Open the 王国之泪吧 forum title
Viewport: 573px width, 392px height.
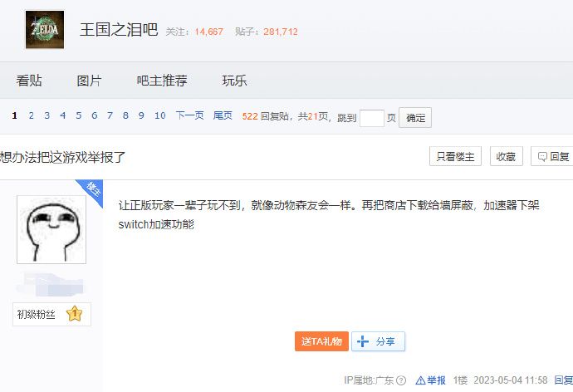click(x=119, y=30)
